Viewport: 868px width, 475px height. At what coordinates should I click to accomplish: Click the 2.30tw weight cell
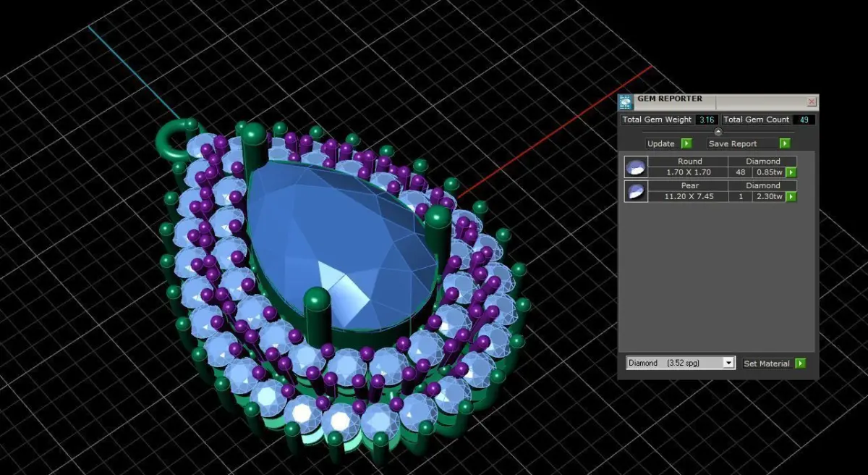pos(769,196)
